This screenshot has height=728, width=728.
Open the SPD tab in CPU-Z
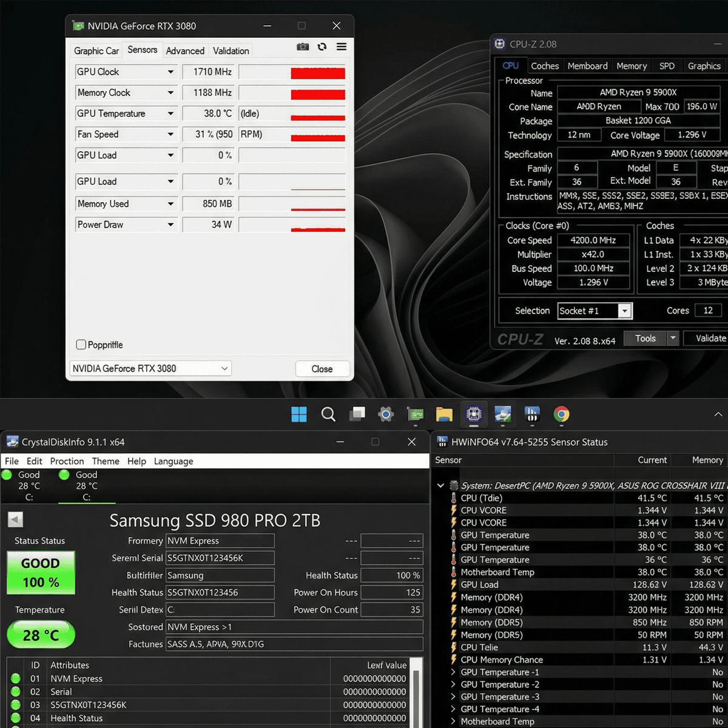[667, 66]
